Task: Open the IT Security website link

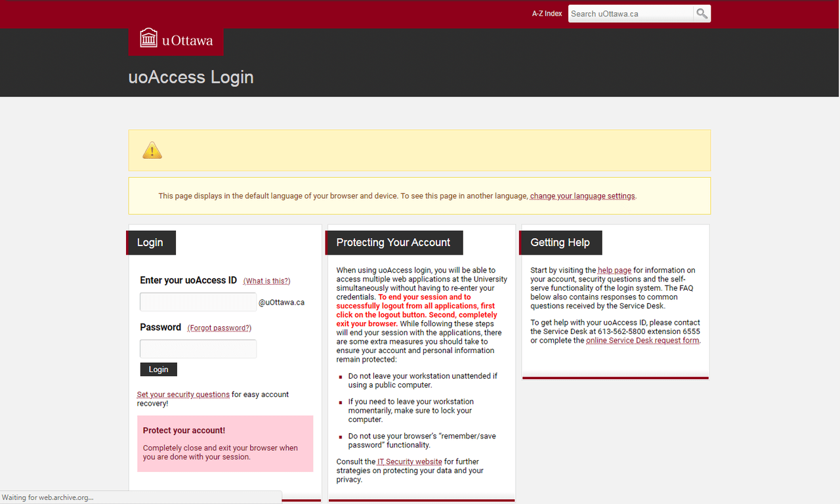Action: [409, 461]
